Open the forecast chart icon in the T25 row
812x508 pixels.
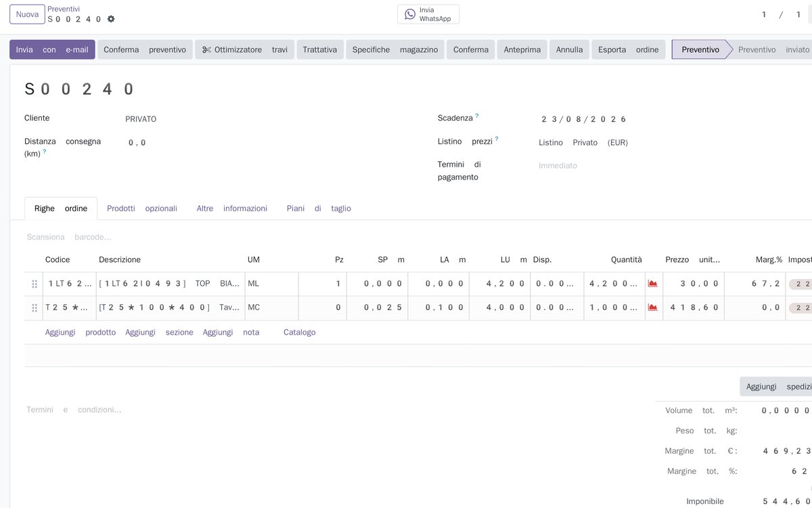click(x=653, y=308)
